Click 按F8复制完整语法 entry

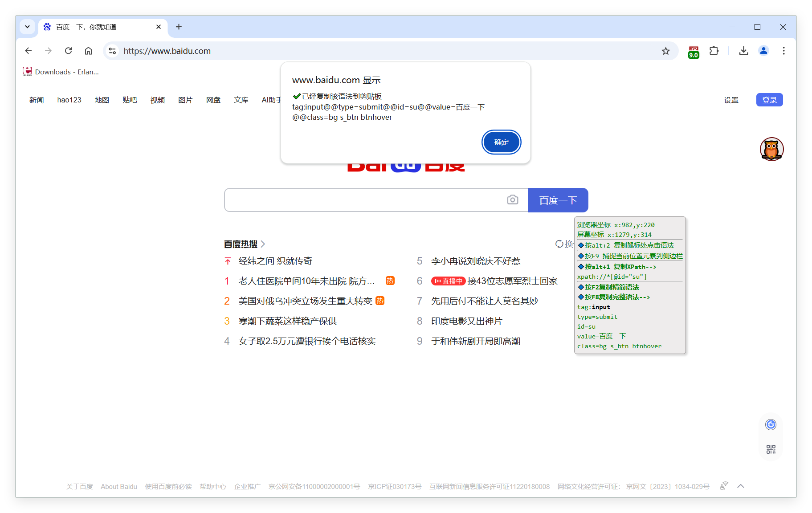coord(614,297)
